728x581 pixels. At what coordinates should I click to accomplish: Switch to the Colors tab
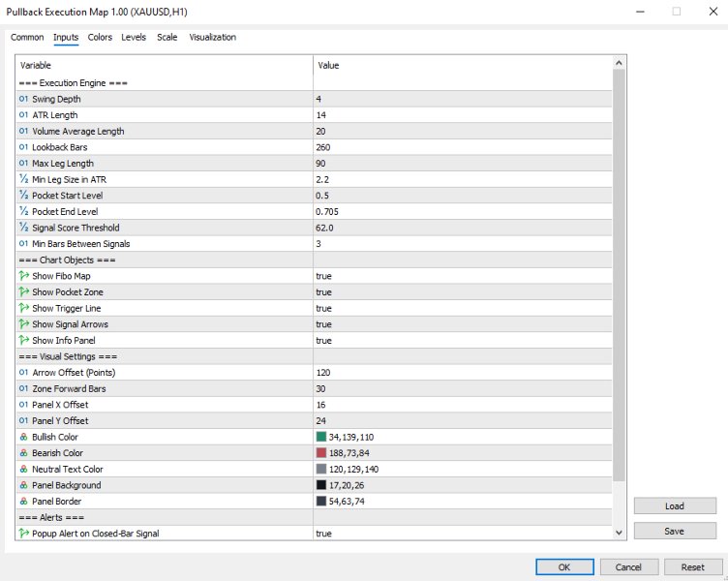(x=100, y=38)
